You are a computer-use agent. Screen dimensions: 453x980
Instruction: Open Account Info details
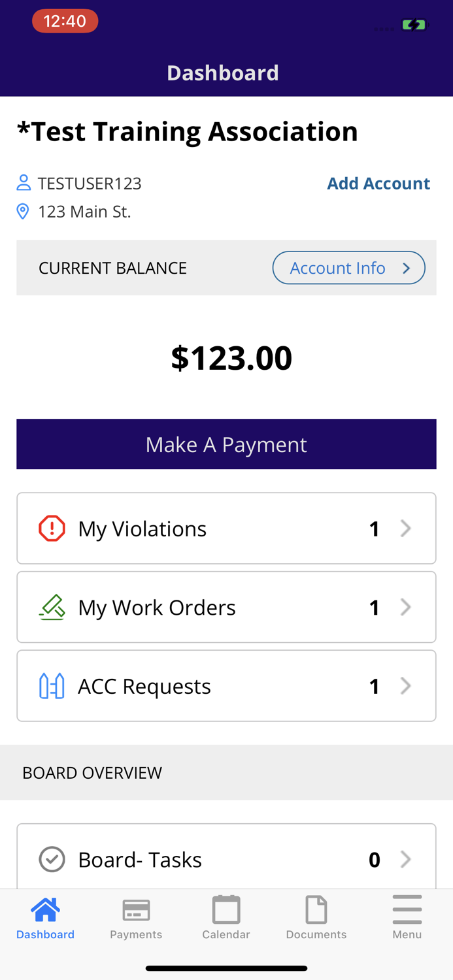point(349,267)
